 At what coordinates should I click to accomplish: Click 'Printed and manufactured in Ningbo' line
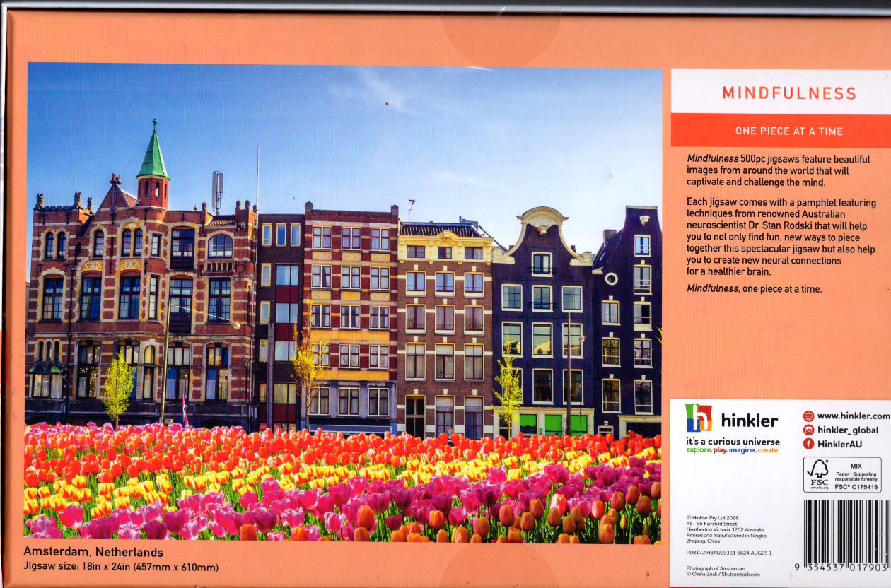(x=726, y=535)
